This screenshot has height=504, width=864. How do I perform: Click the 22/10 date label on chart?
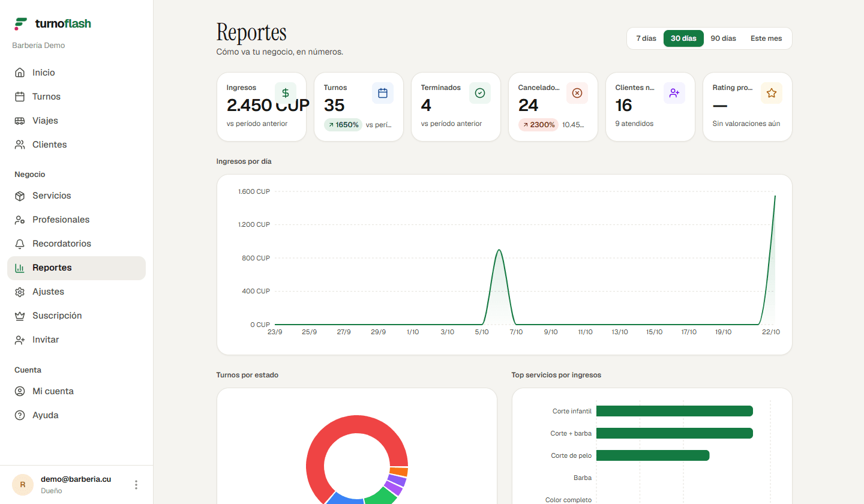770,332
